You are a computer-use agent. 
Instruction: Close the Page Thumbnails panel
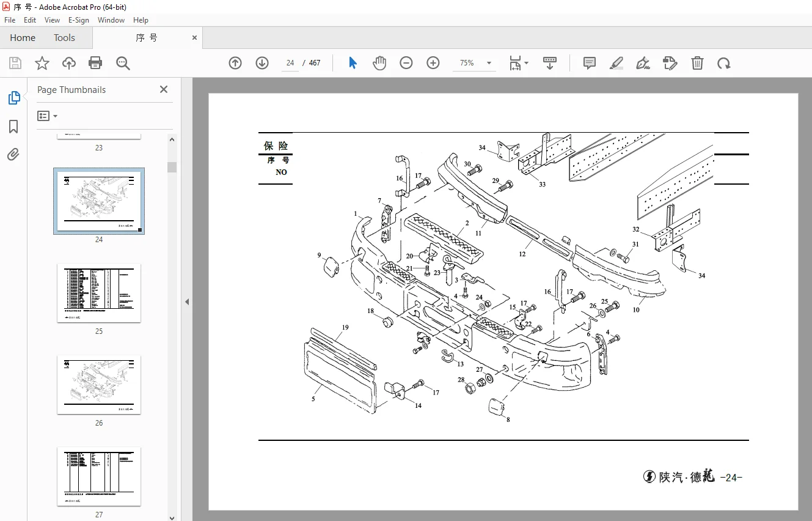(x=164, y=89)
